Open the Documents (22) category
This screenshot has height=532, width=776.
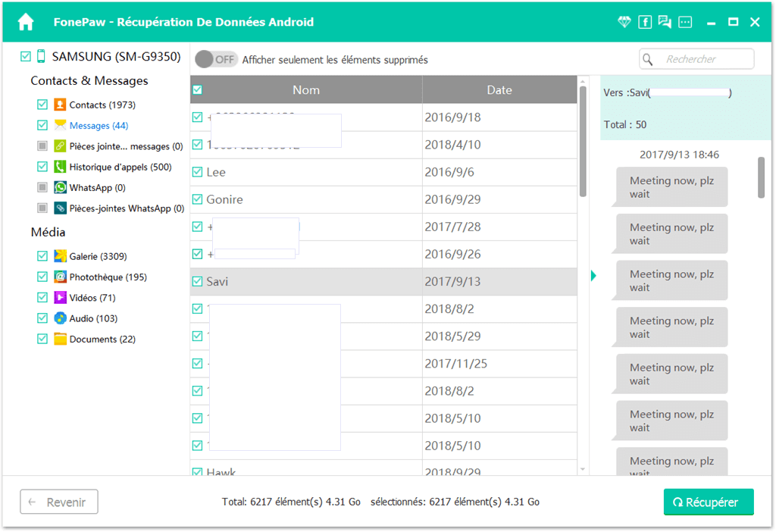tap(102, 339)
